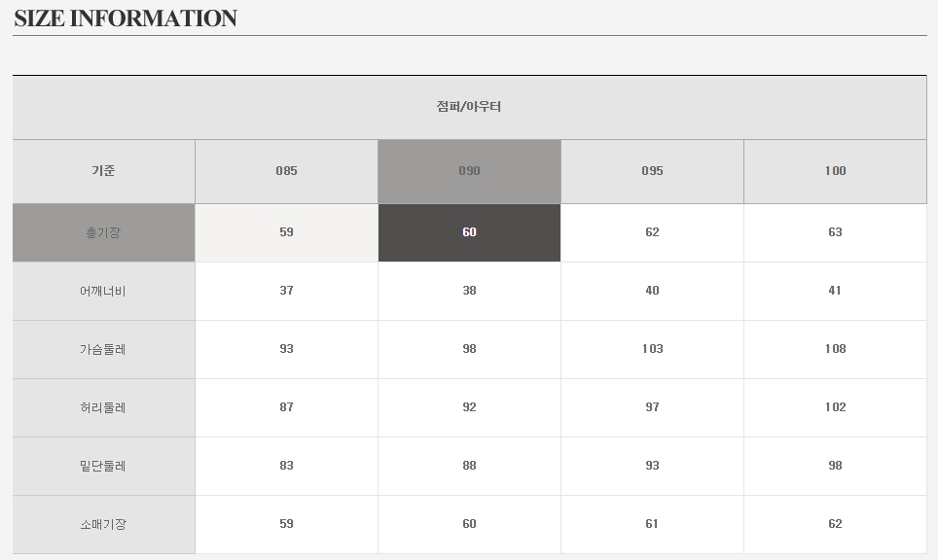Click the 점퍼/아우터 table title
Image resolution: width=938 pixels, height=560 pixels.
[x=469, y=107]
